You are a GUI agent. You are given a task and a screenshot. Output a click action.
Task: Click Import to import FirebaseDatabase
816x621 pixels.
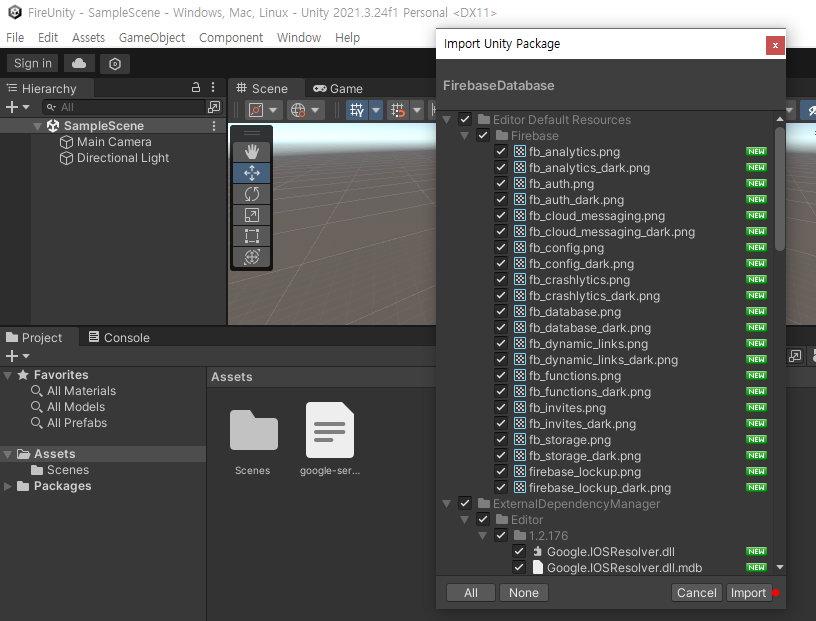[x=748, y=592]
